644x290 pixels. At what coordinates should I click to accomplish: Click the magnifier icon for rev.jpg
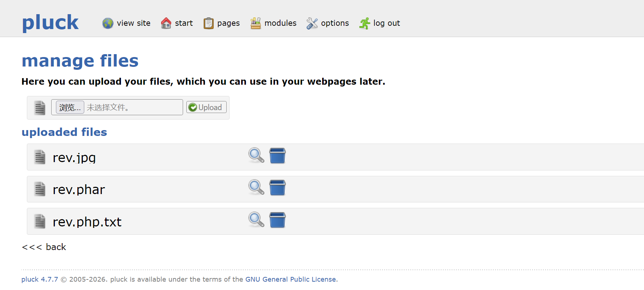256,156
